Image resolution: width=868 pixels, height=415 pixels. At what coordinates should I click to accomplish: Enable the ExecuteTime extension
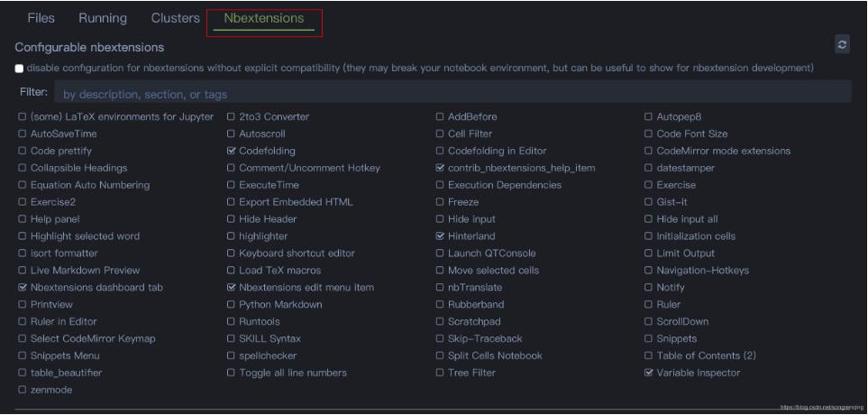pyautogui.click(x=232, y=185)
